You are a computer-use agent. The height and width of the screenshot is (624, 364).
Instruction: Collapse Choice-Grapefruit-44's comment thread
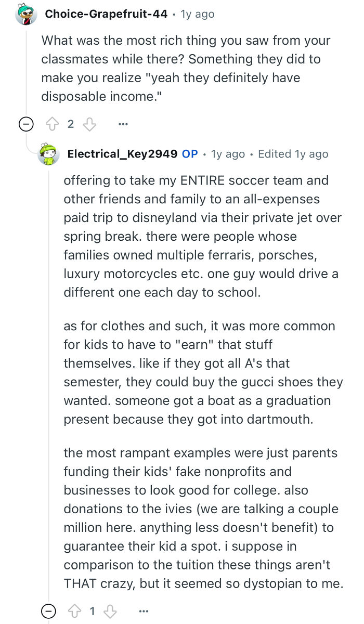[25, 124]
